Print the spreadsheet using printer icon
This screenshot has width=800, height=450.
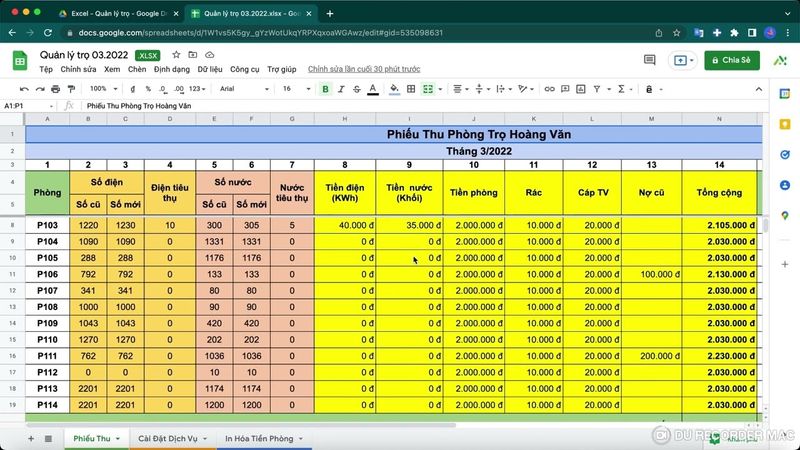(56, 89)
